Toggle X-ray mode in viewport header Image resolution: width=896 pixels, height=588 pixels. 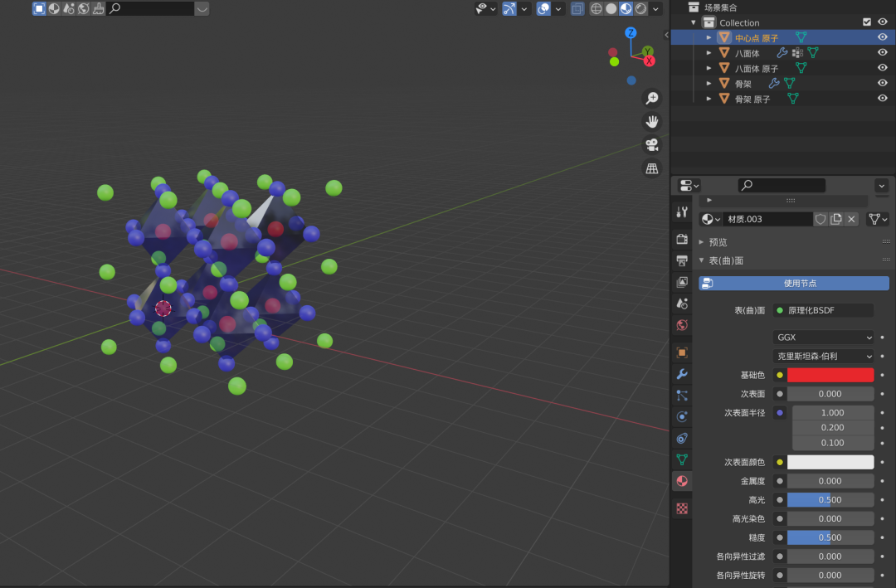(x=577, y=8)
